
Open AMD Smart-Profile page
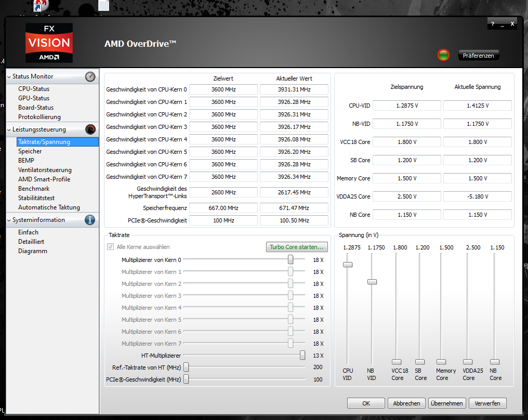(x=44, y=179)
